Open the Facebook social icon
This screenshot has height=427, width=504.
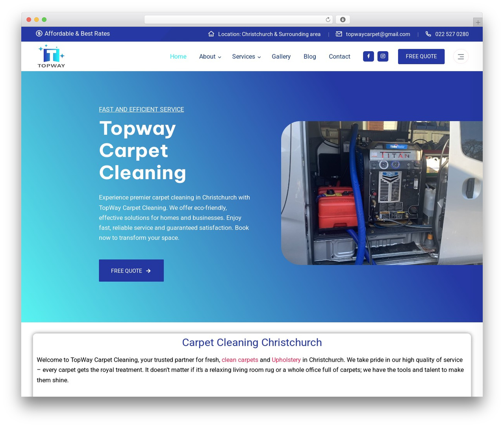point(368,56)
